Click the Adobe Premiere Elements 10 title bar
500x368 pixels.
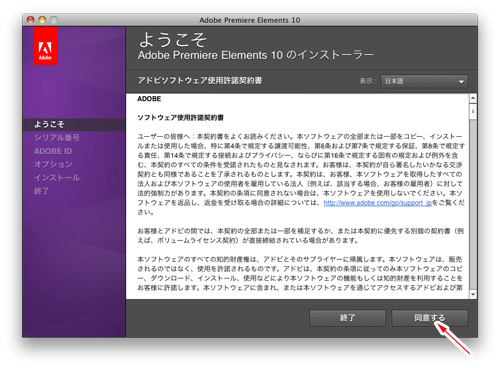[250, 20]
